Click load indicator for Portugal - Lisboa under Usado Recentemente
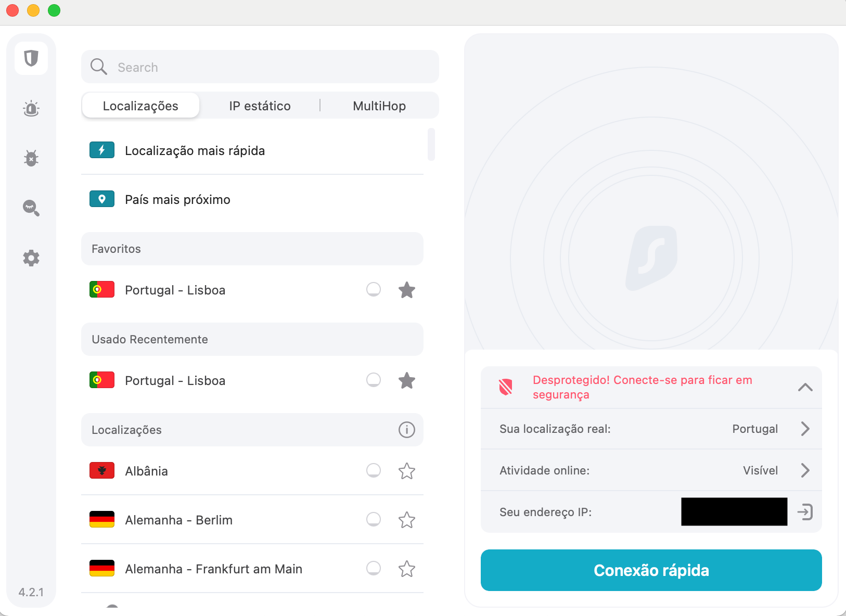This screenshot has width=846, height=616. pyautogui.click(x=374, y=380)
